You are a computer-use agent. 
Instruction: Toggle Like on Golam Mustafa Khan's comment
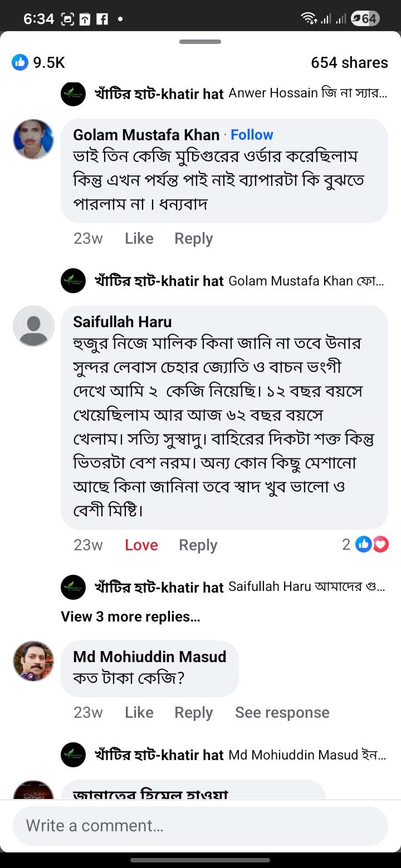(139, 238)
